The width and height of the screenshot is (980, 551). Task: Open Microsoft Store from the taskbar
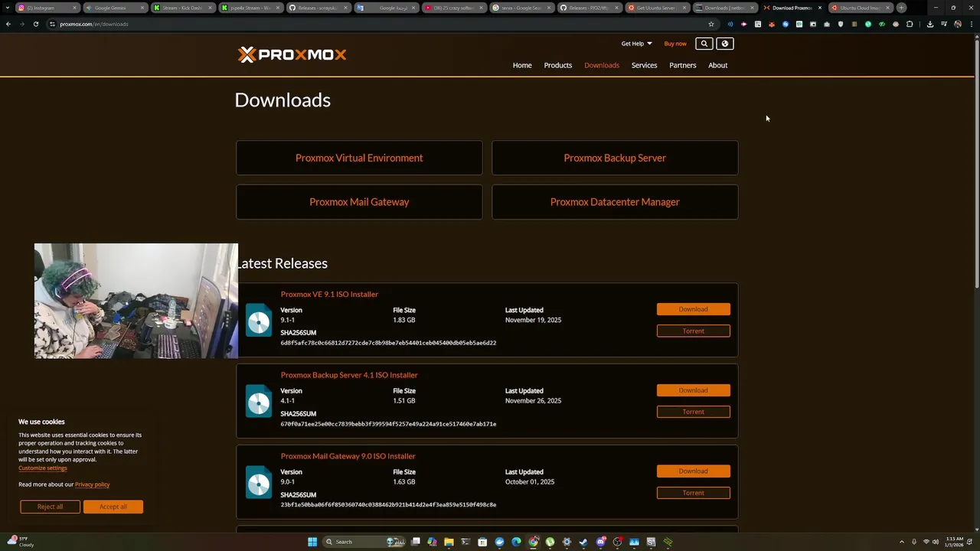482,542
